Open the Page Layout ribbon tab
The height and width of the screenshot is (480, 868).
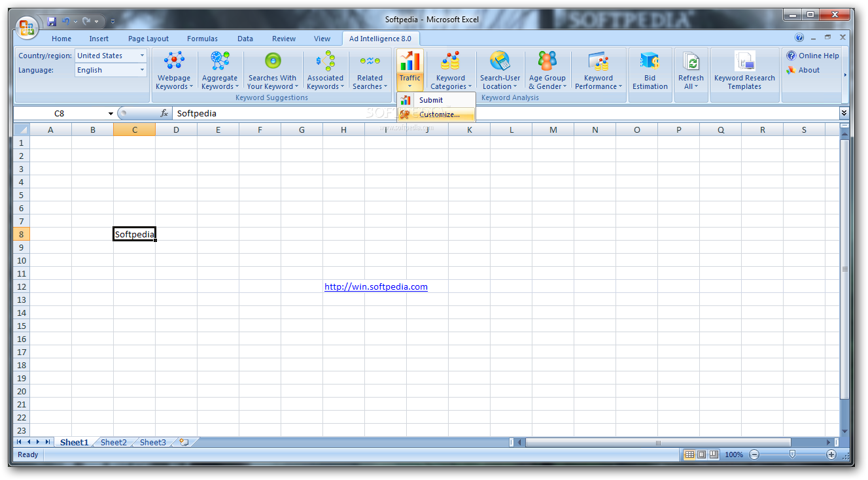[148, 39]
